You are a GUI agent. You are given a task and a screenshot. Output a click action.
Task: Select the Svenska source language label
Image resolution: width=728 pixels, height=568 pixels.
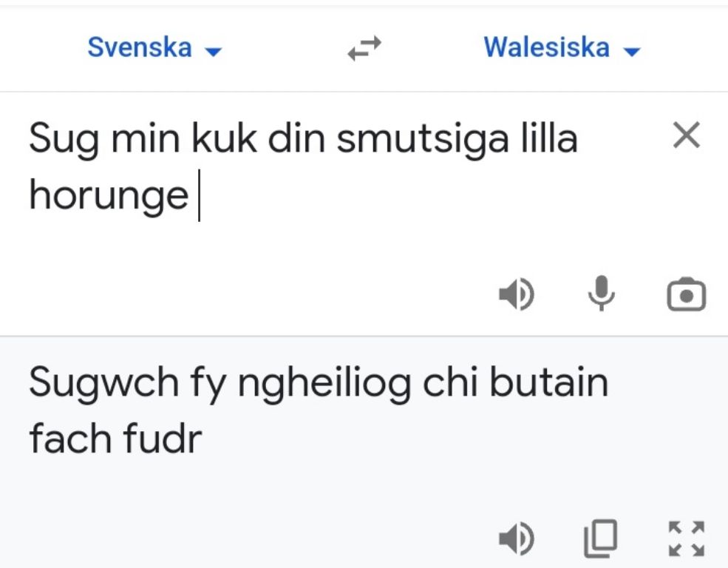pyautogui.click(x=140, y=48)
